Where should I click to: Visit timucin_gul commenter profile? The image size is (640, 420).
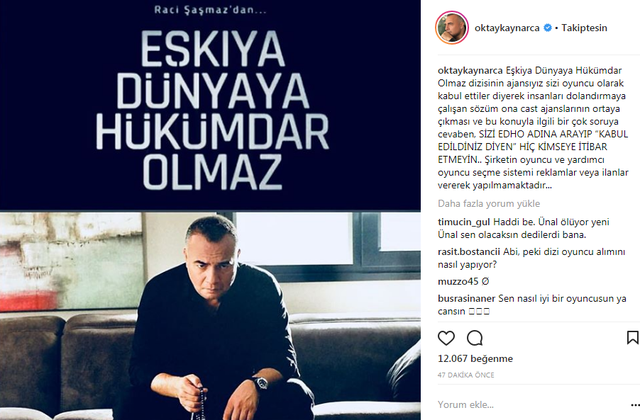[x=464, y=222]
